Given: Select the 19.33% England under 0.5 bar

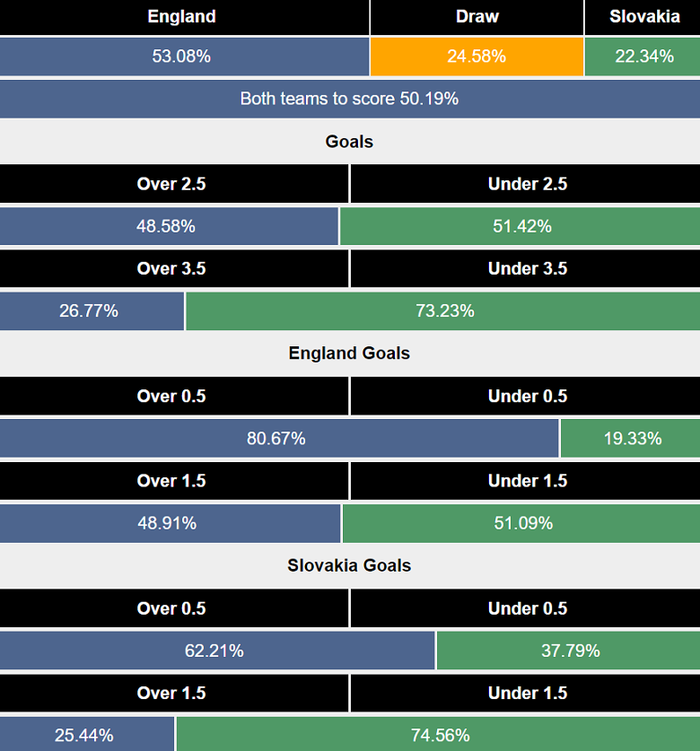Looking at the screenshot, I should pyautogui.click(x=631, y=439).
